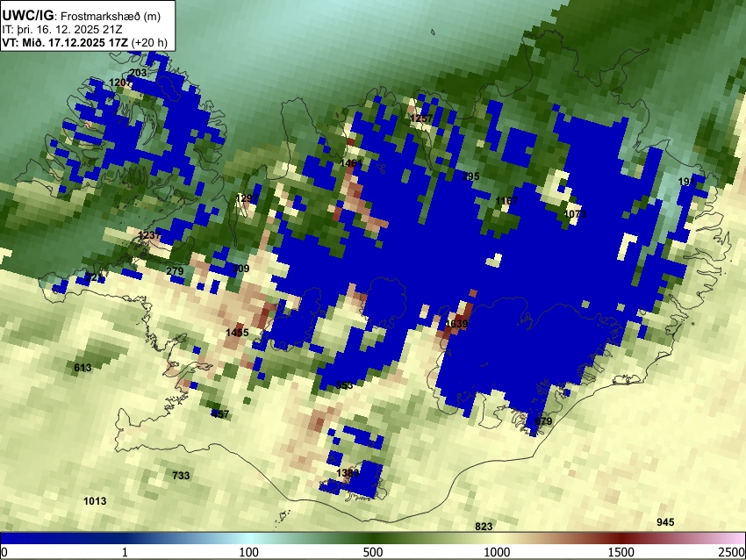Select the 1297 map label

[247, 197]
